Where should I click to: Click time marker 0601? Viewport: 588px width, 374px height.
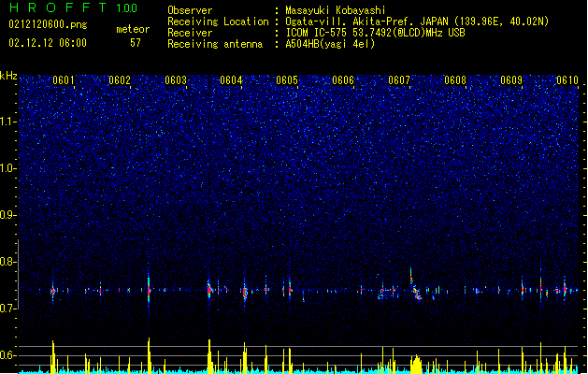pos(64,80)
